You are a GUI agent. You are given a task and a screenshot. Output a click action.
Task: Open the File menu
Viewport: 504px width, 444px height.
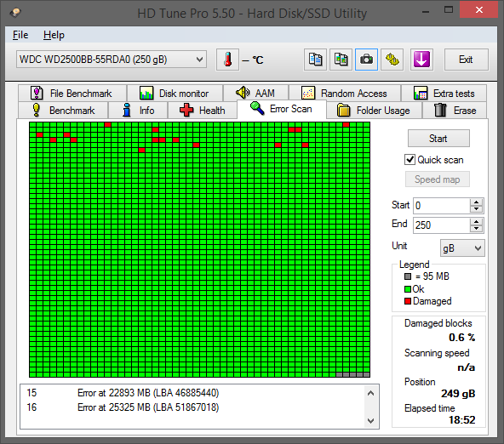click(x=20, y=35)
